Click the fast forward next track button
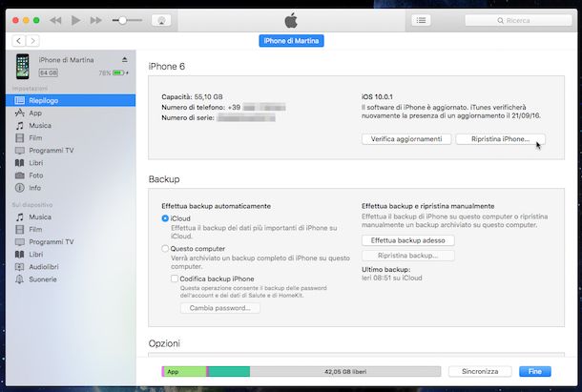This screenshot has height=392, width=582. [x=95, y=20]
